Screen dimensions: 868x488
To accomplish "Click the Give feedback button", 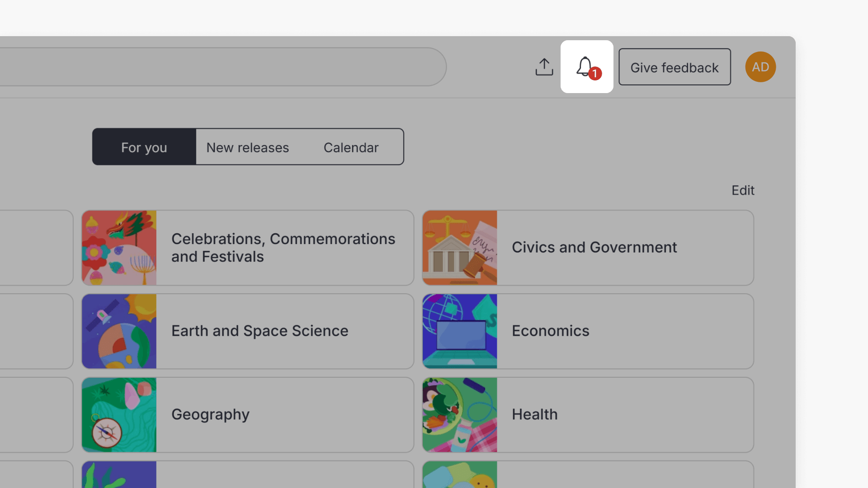I will pos(674,67).
